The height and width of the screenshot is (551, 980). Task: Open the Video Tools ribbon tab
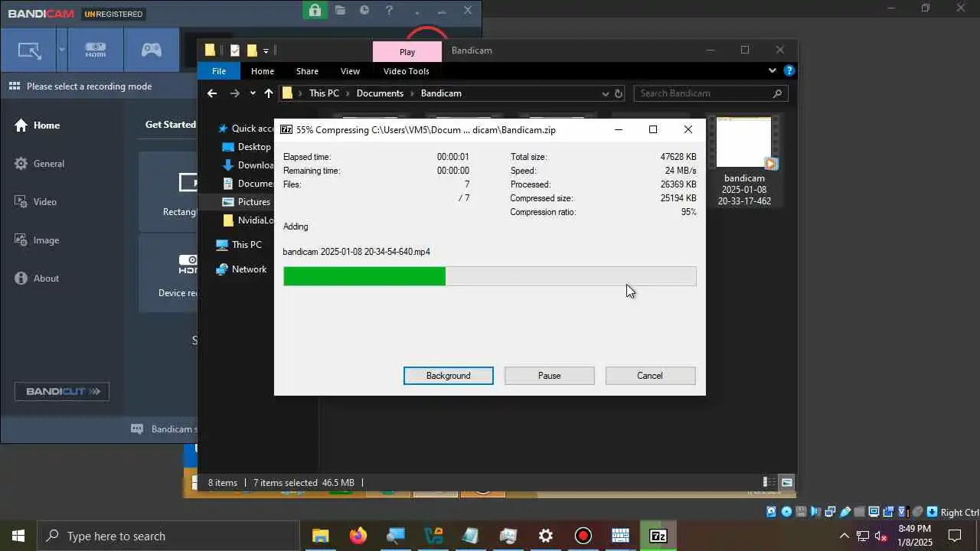point(407,71)
